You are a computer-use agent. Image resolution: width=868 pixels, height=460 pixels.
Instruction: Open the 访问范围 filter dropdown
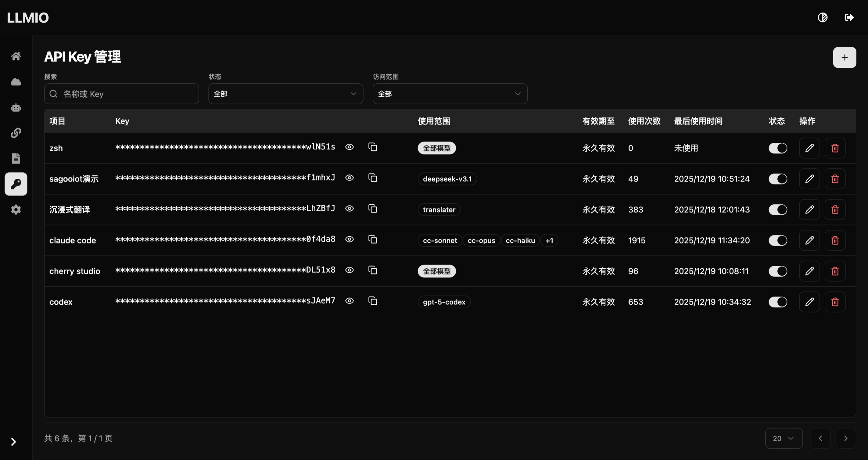pyautogui.click(x=449, y=94)
